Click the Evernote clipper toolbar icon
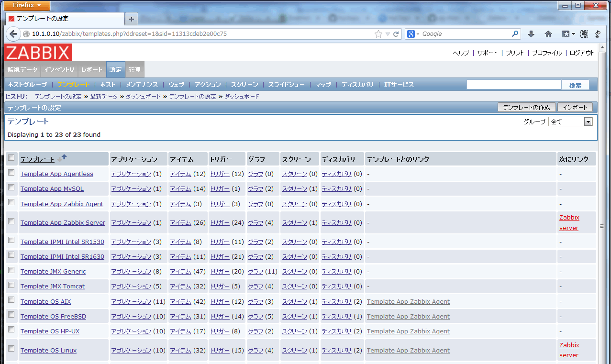 [x=584, y=34]
